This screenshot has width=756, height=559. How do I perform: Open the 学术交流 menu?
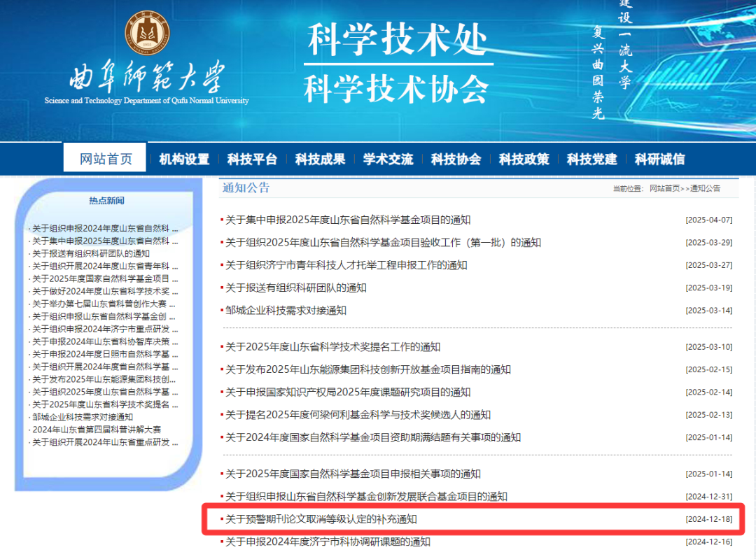point(388,159)
